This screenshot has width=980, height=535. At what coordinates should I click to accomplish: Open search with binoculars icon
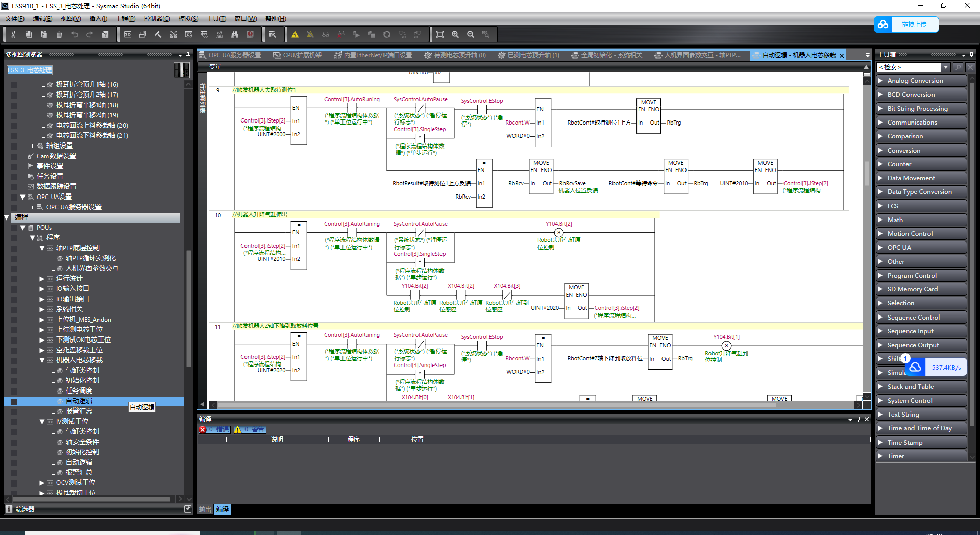(235, 34)
